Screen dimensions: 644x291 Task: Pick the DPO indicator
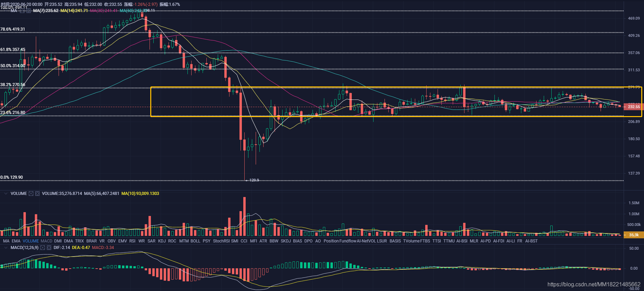pyautogui.click(x=308, y=241)
